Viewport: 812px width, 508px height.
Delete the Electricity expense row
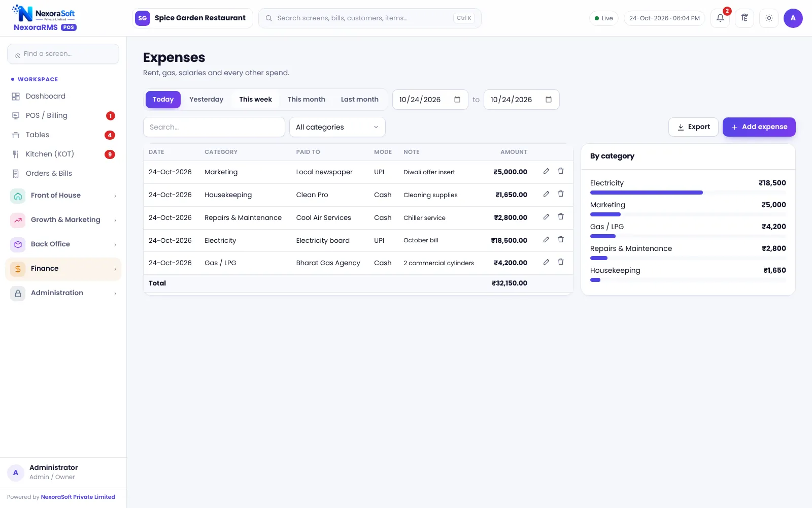pos(561,240)
